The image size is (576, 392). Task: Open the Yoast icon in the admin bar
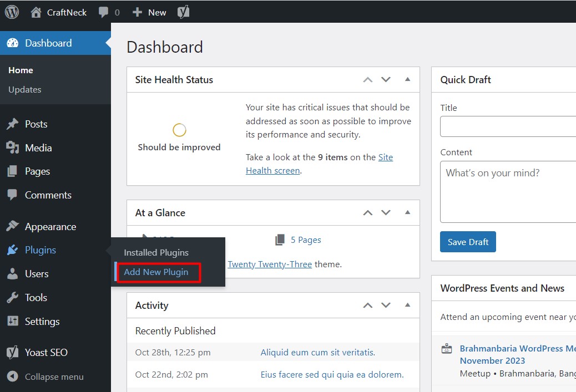[183, 12]
